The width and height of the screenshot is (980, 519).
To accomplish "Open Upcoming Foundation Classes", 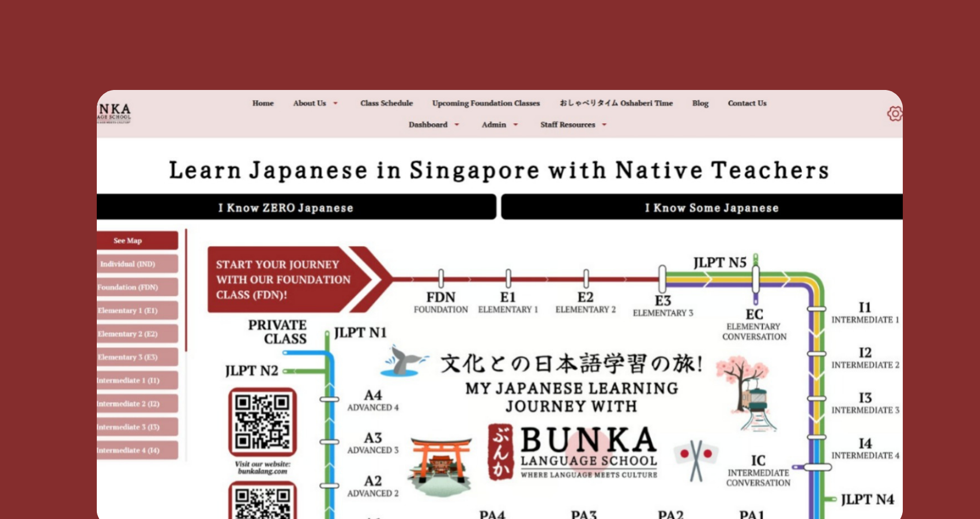I will 486,103.
